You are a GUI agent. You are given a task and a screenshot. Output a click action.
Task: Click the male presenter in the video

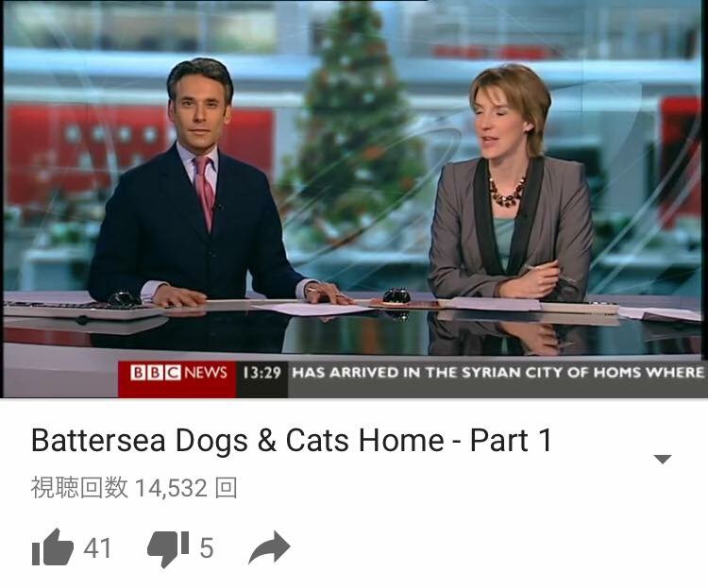197,185
